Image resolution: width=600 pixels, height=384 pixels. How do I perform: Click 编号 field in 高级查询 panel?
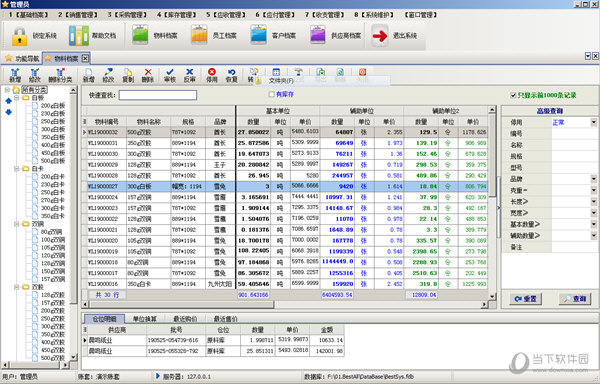coord(574,133)
